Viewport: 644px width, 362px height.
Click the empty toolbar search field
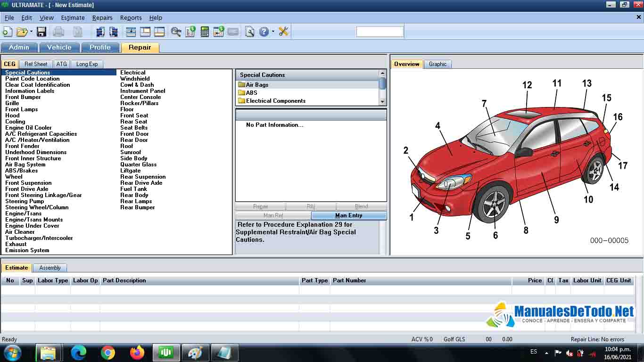click(x=380, y=32)
